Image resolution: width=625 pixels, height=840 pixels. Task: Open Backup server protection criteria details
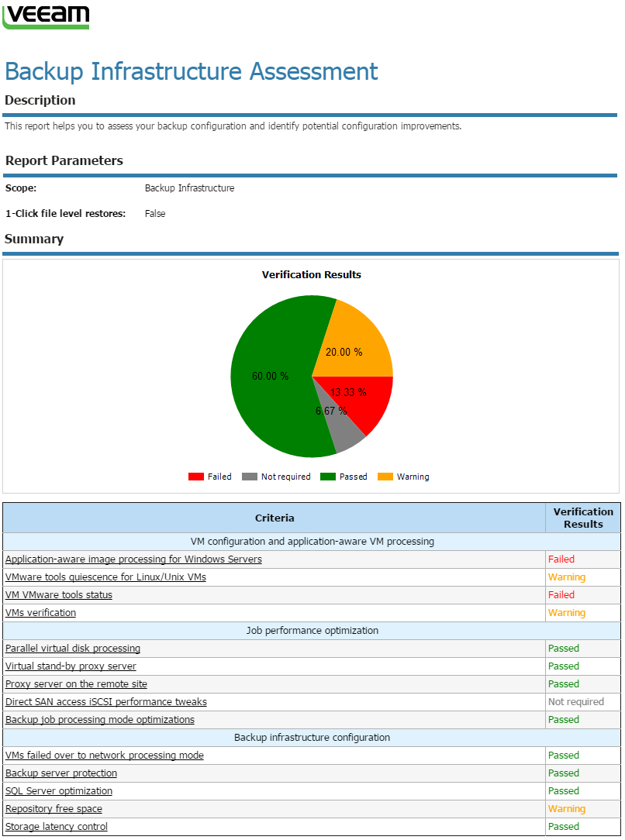[x=60, y=773]
